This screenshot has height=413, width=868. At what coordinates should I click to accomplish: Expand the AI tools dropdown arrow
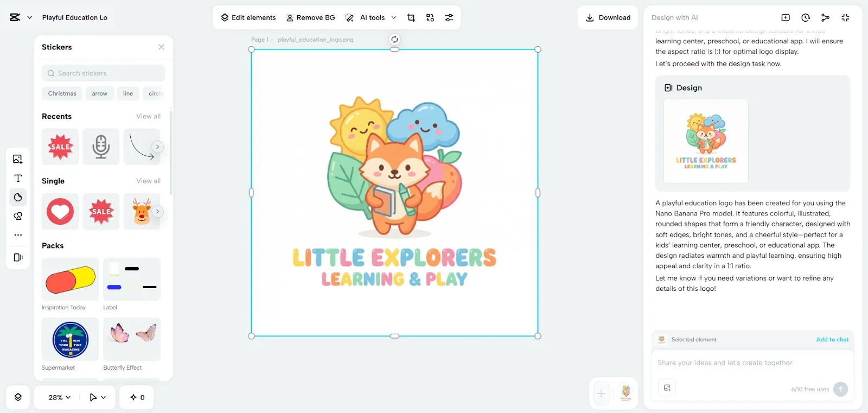394,18
